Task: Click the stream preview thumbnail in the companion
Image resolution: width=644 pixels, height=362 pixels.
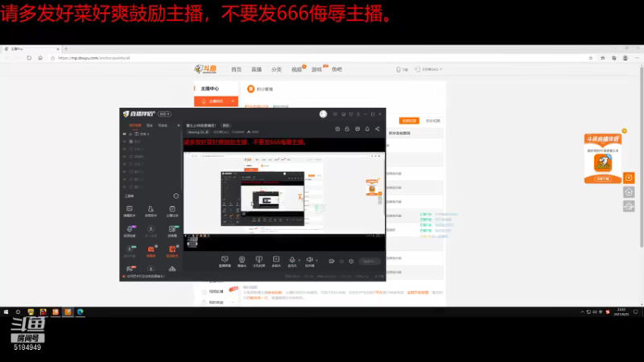Action: (x=284, y=193)
